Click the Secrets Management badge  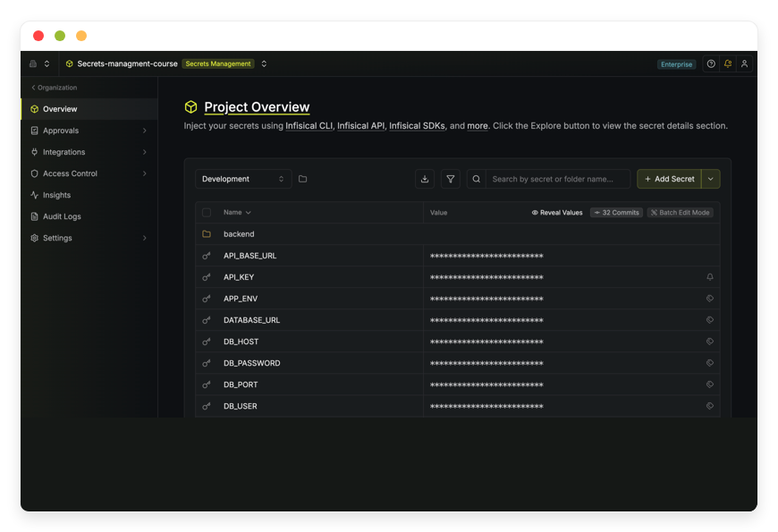218,63
